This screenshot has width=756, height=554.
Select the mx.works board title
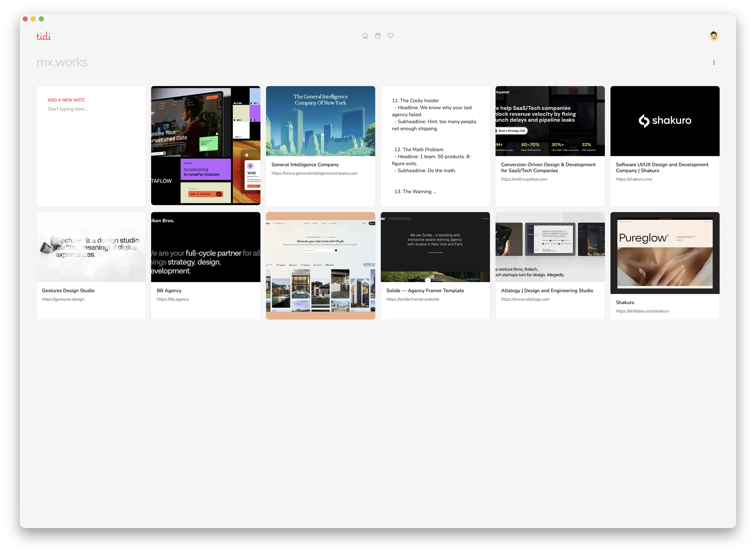point(62,62)
